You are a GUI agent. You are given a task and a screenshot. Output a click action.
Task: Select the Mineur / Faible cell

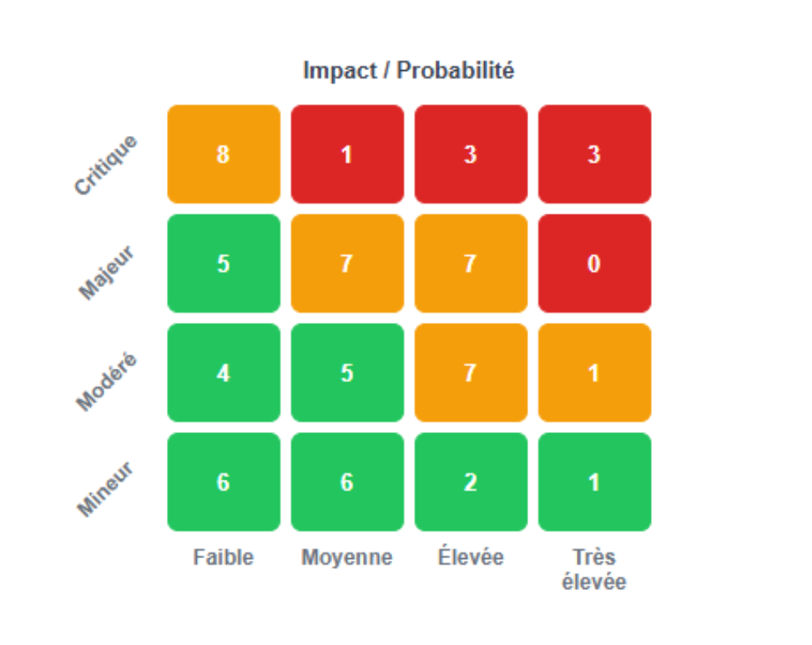[224, 482]
